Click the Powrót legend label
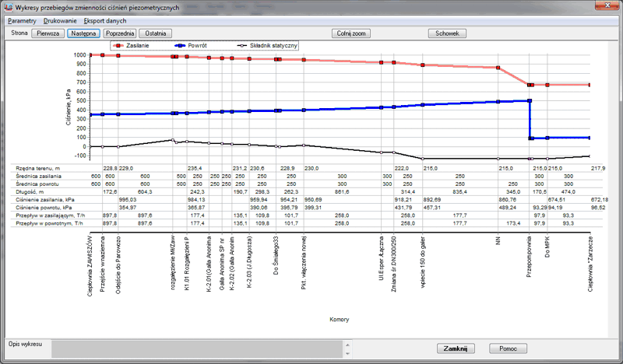The image size is (623, 364). (x=198, y=46)
